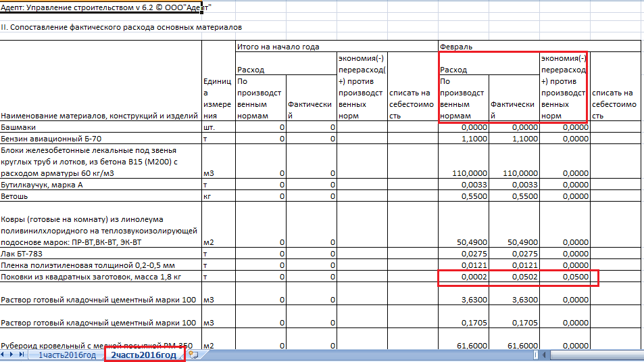Select the Ветошь material name cell
This screenshot has width=644, height=362.
pyautogui.click(x=101, y=196)
